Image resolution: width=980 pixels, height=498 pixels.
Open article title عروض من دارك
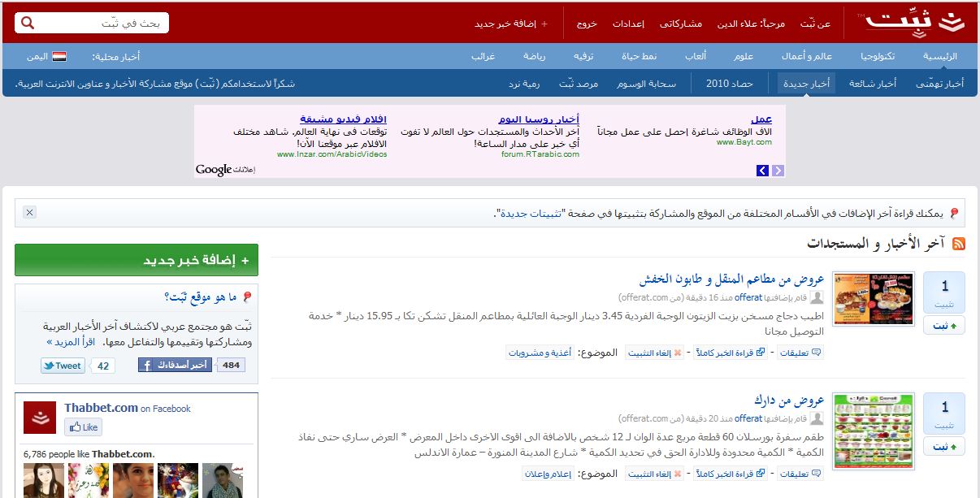point(789,401)
